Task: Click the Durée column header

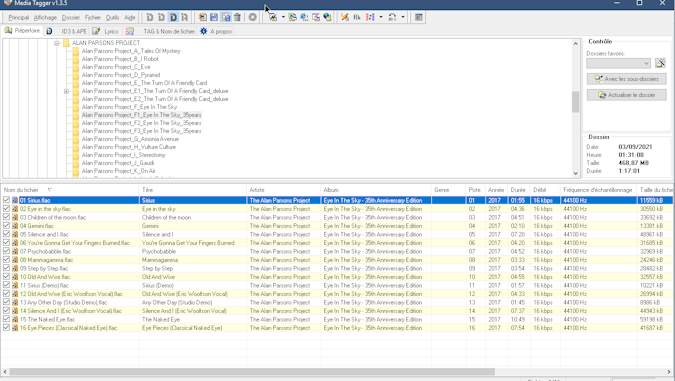Action: pos(518,190)
